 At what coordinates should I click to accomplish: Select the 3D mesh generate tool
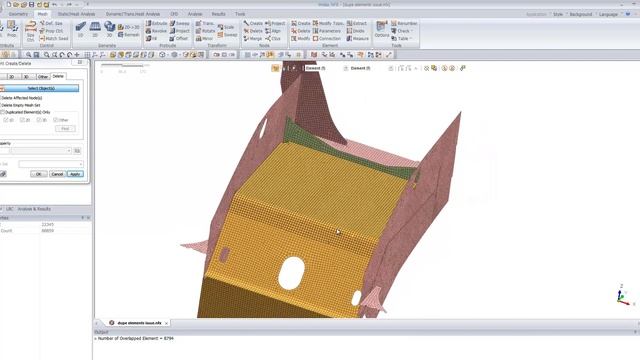click(x=109, y=30)
